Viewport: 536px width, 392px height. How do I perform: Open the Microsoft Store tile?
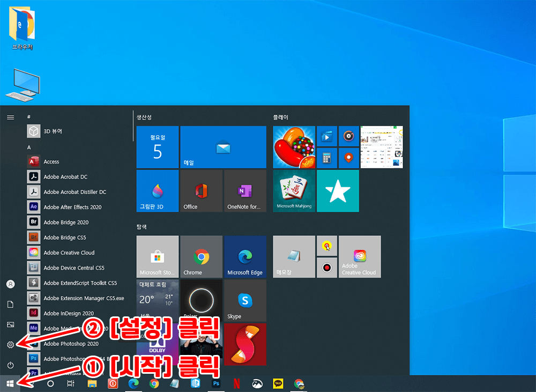(x=157, y=256)
